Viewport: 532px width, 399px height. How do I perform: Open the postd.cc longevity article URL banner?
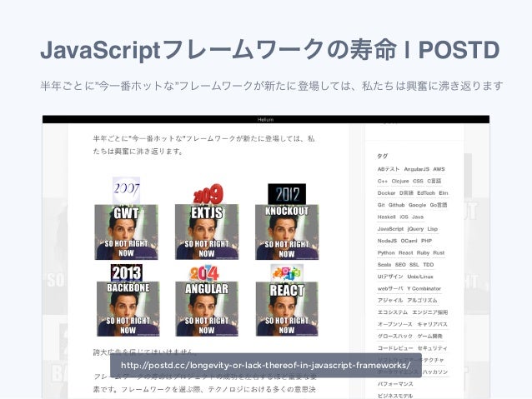tap(266, 365)
